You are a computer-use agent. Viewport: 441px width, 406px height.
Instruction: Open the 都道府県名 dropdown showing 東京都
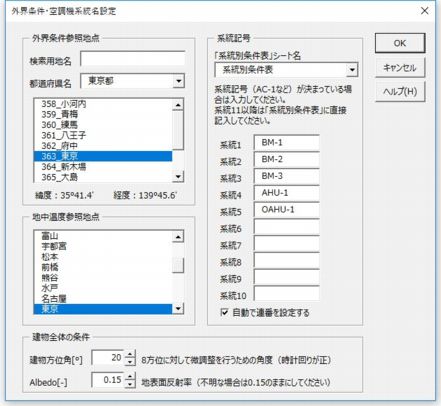point(179,81)
